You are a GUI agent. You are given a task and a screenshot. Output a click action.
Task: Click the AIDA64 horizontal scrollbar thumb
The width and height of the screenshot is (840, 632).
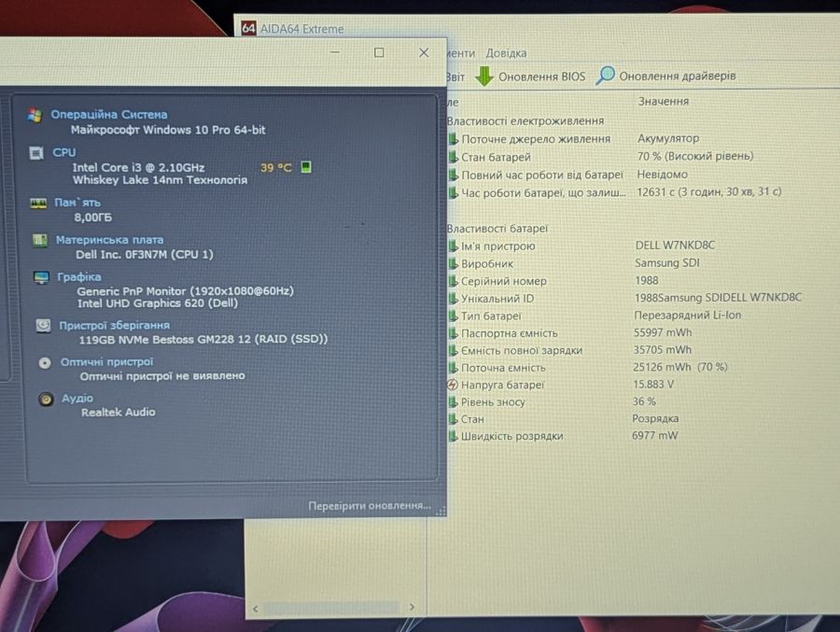coord(332,608)
